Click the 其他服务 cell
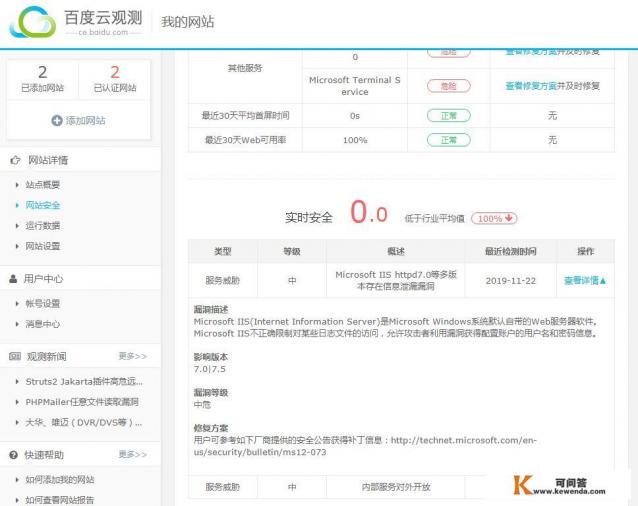 245,68
